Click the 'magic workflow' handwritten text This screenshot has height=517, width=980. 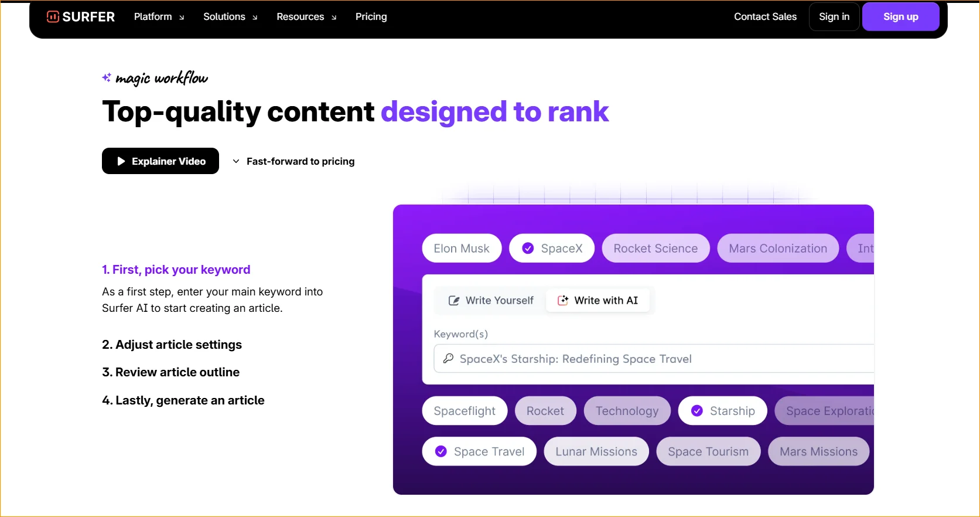(162, 78)
